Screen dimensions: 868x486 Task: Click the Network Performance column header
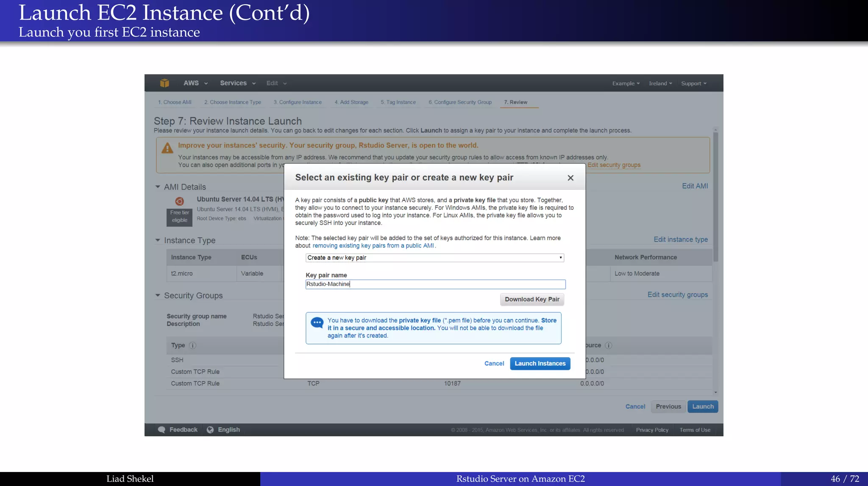pyautogui.click(x=645, y=257)
